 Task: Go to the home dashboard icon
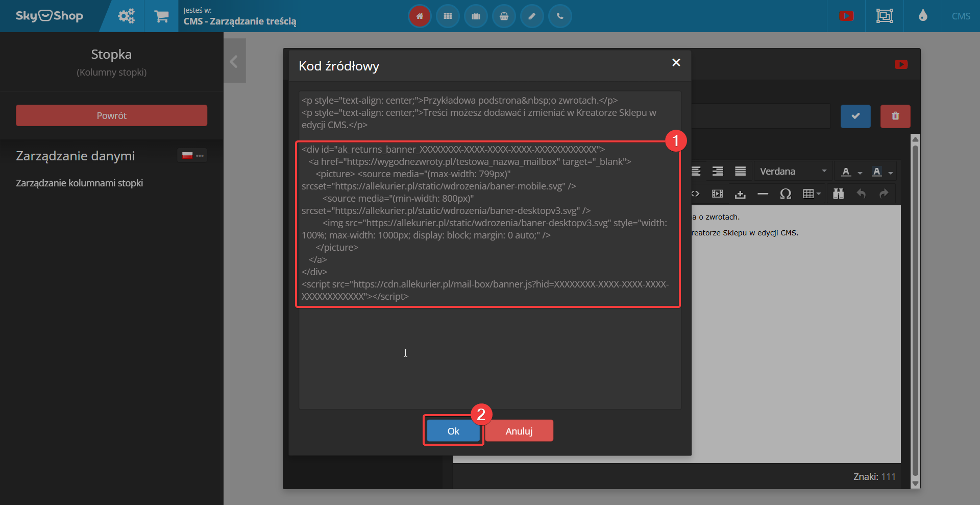point(420,16)
